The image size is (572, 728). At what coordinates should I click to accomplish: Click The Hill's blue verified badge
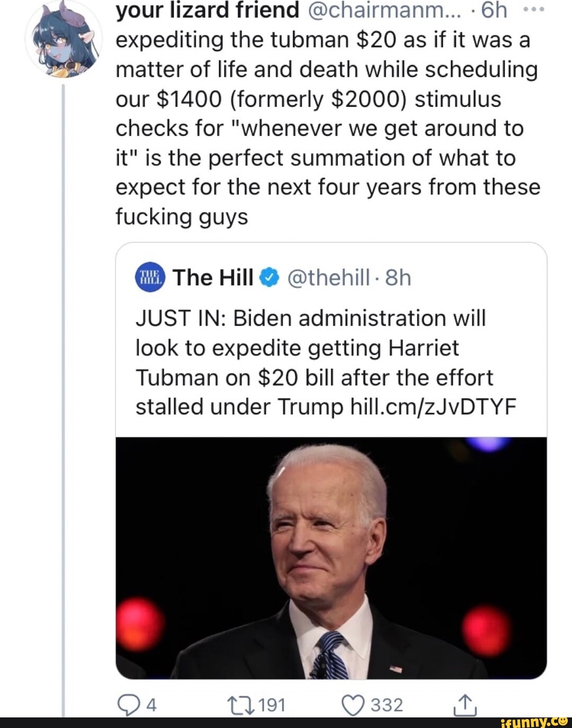click(x=270, y=277)
